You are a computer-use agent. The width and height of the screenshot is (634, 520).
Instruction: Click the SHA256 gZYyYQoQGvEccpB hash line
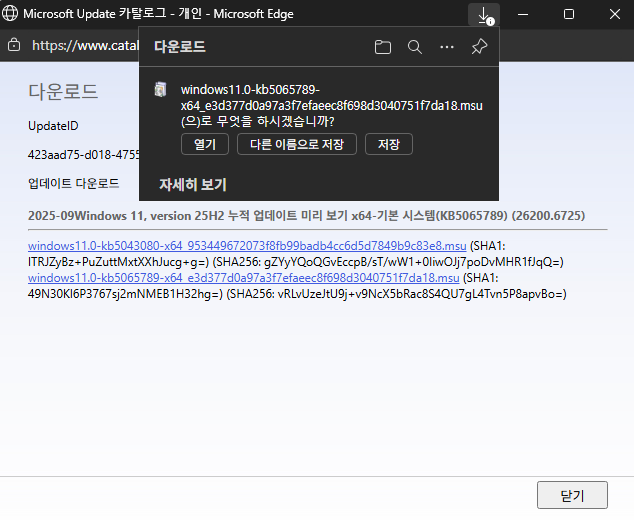388,262
